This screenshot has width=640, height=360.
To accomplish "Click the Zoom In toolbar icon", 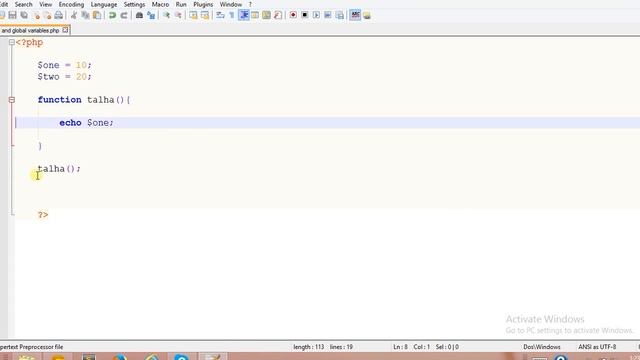I will pos(167,15).
